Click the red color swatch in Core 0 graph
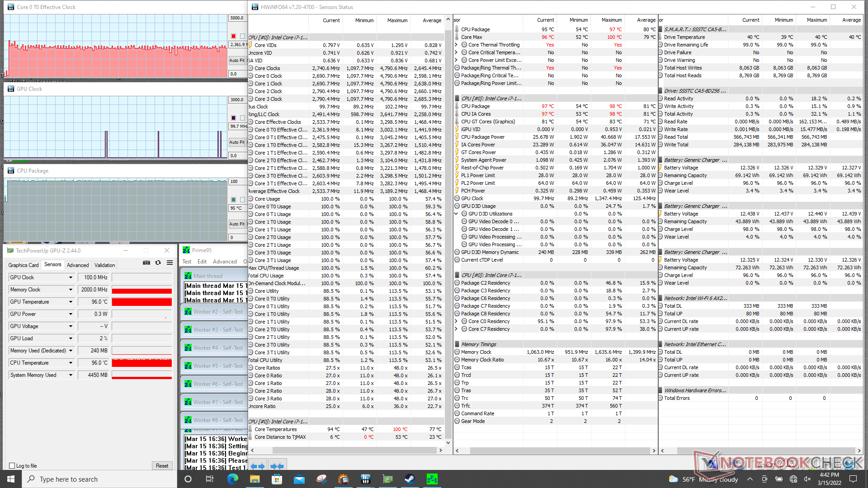The width and height of the screenshot is (868, 488). click(233, 36)
